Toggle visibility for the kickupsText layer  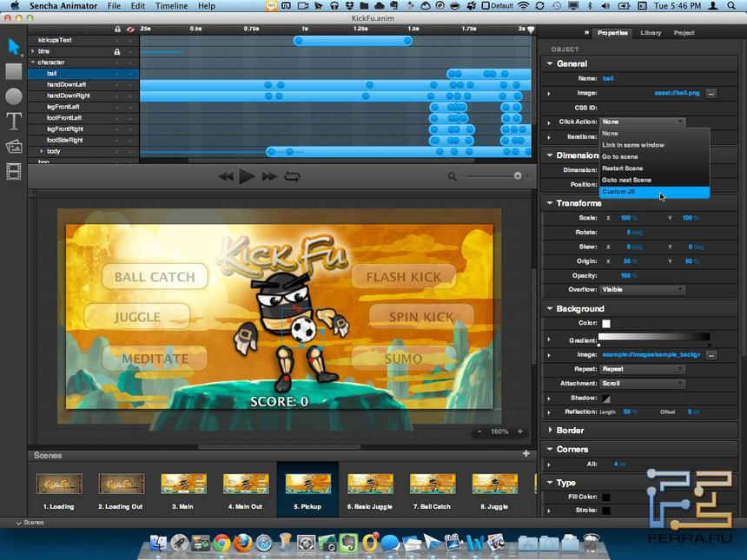(x=129, y=40)
